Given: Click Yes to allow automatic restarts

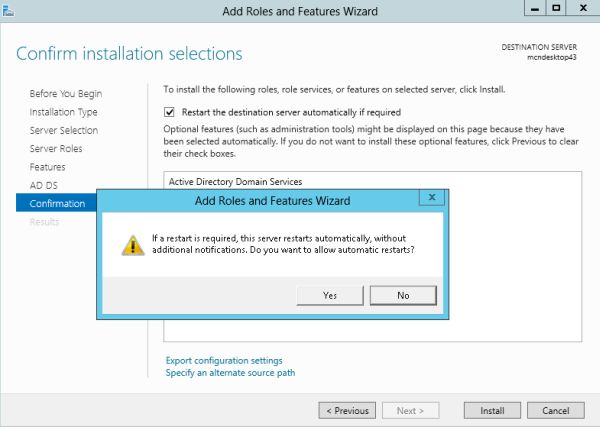Looking at the screenshot, I should click(x=330, y=295).
